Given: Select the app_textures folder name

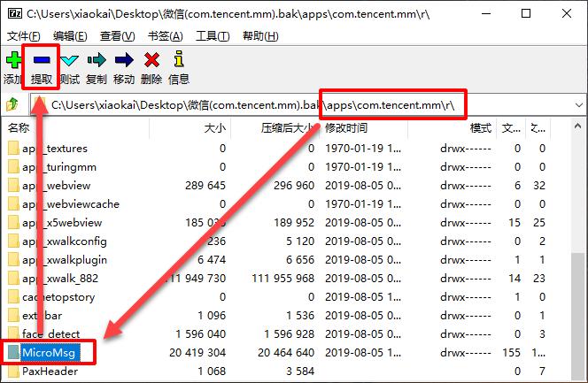Looking at the screenshot, I should pos(55,149).
